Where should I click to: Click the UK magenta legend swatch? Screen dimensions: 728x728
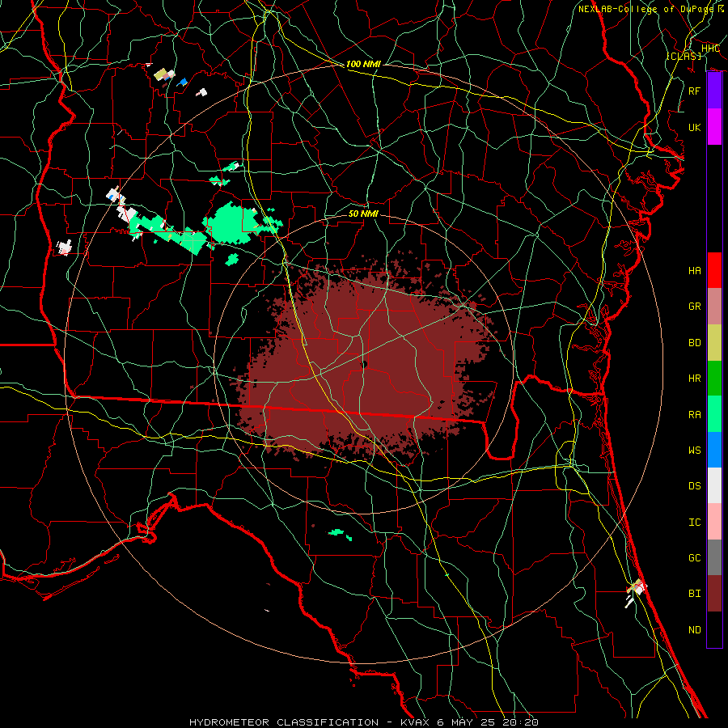(x=714, y=127)
